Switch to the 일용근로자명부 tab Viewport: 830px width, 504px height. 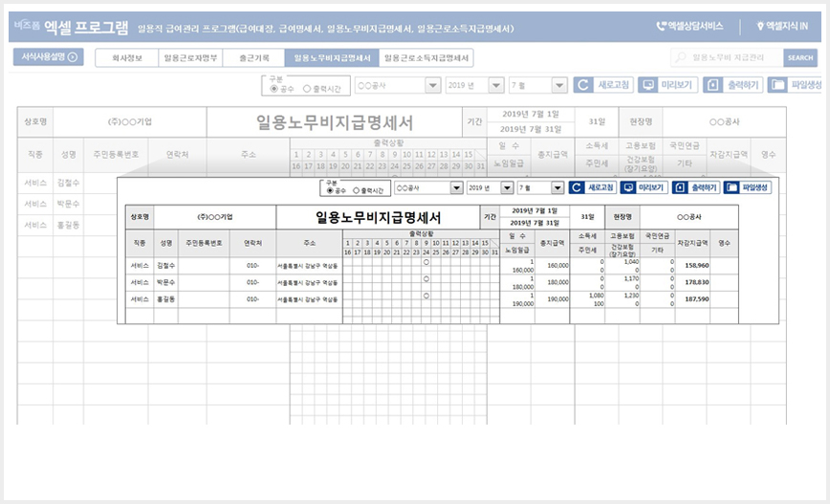190,57
